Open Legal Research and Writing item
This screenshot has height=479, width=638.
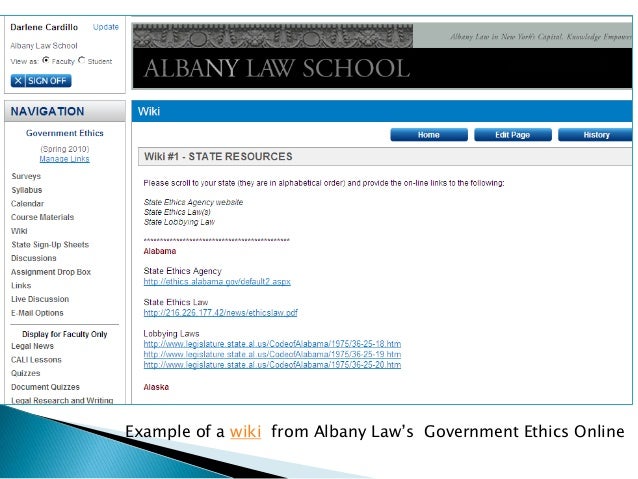(62, 400)
